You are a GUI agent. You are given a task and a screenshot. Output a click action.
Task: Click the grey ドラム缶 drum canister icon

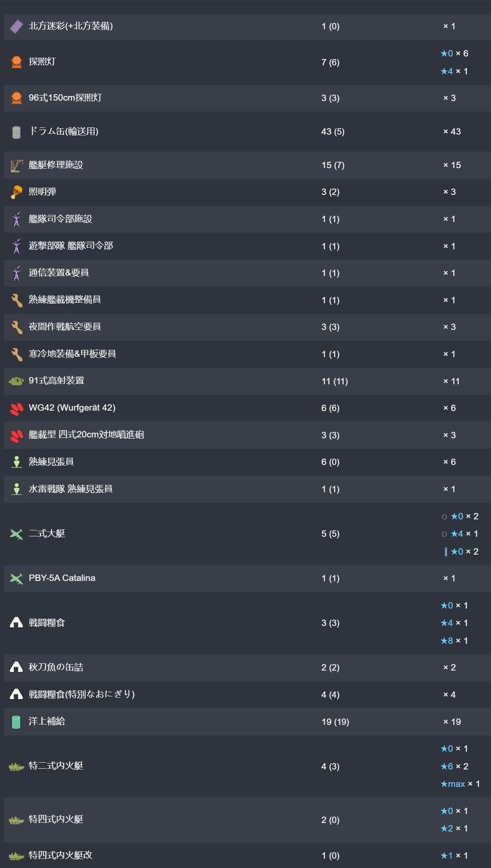[17, 132]
